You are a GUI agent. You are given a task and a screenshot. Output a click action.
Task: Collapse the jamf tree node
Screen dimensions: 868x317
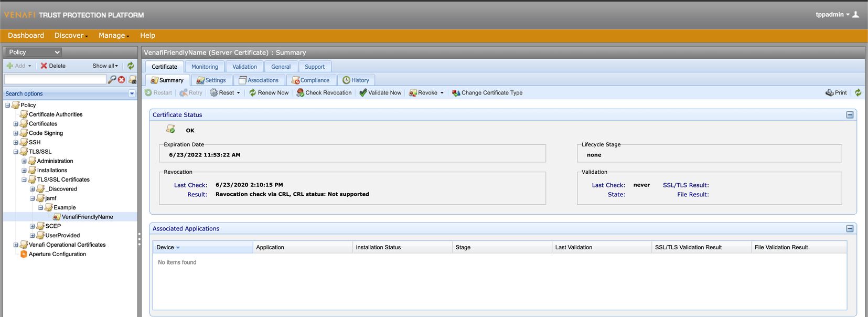coord(33,198)
